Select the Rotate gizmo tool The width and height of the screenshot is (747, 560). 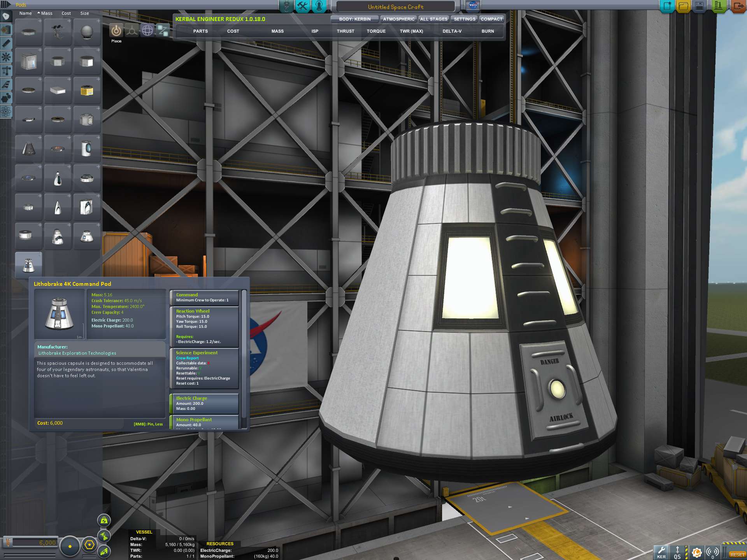[x=147, y=30]
